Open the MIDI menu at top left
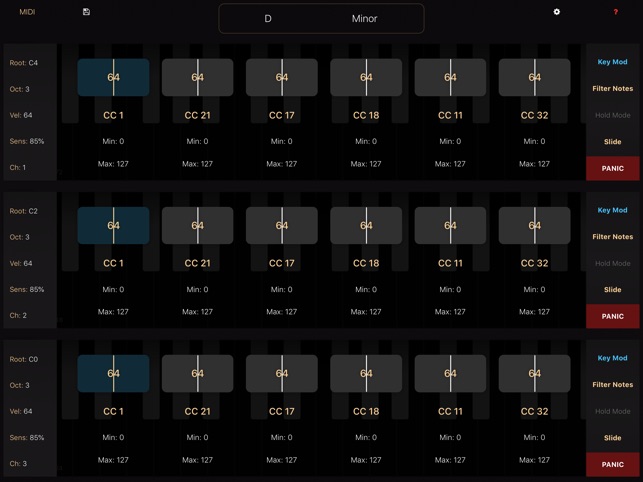The height and width of the screenshot is (482, 643). (27, 12)
